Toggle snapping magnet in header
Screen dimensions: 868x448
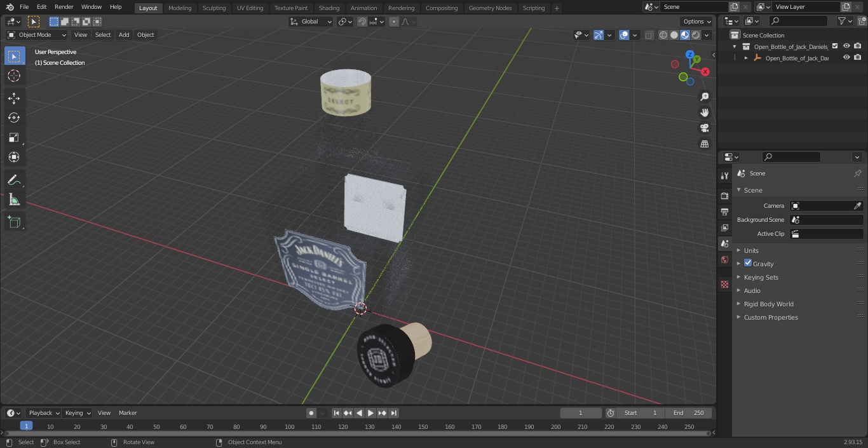click(362, 22)
